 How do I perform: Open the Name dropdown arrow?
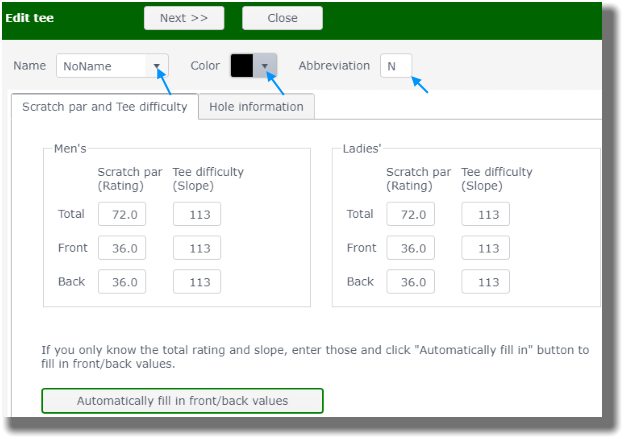pos(157,66)
